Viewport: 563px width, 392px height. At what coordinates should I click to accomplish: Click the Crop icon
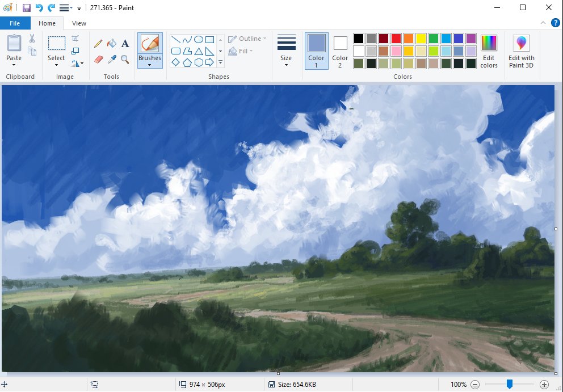75,39
